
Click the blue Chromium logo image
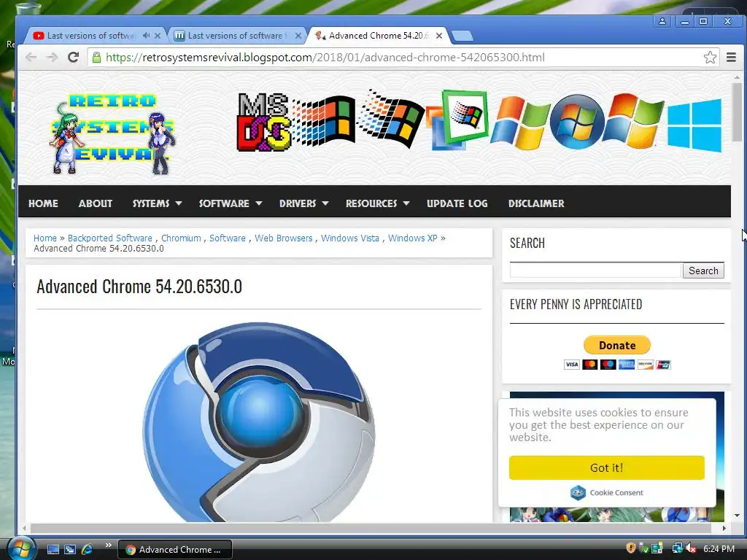click(x=259, y=422)
